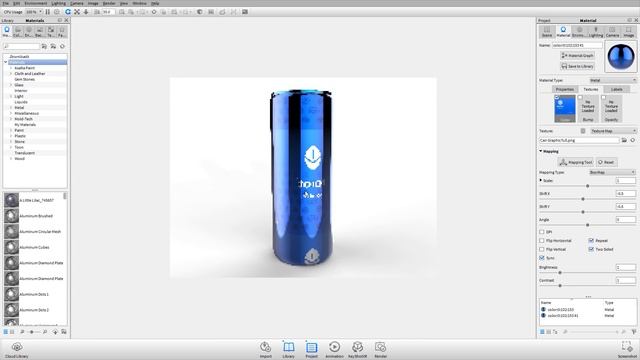Enable Flip Horizontal checkbox
The image size is (640, 360).
[x=542, y=240]
